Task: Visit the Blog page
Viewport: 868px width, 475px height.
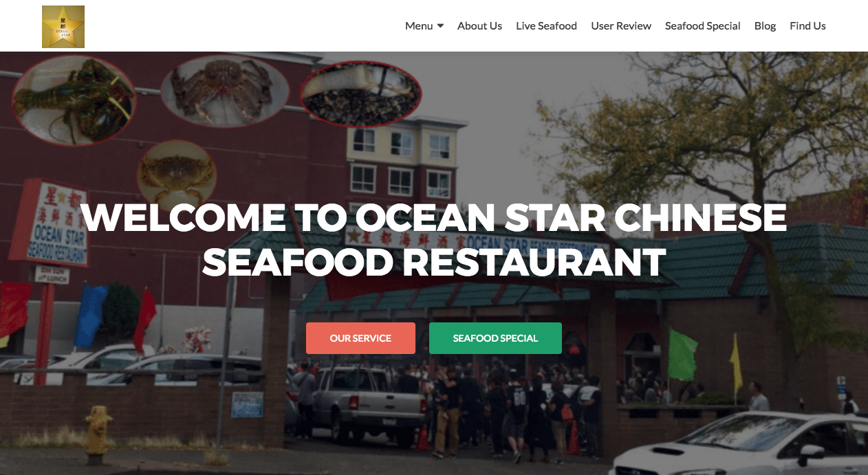Action: pos(765,26)
